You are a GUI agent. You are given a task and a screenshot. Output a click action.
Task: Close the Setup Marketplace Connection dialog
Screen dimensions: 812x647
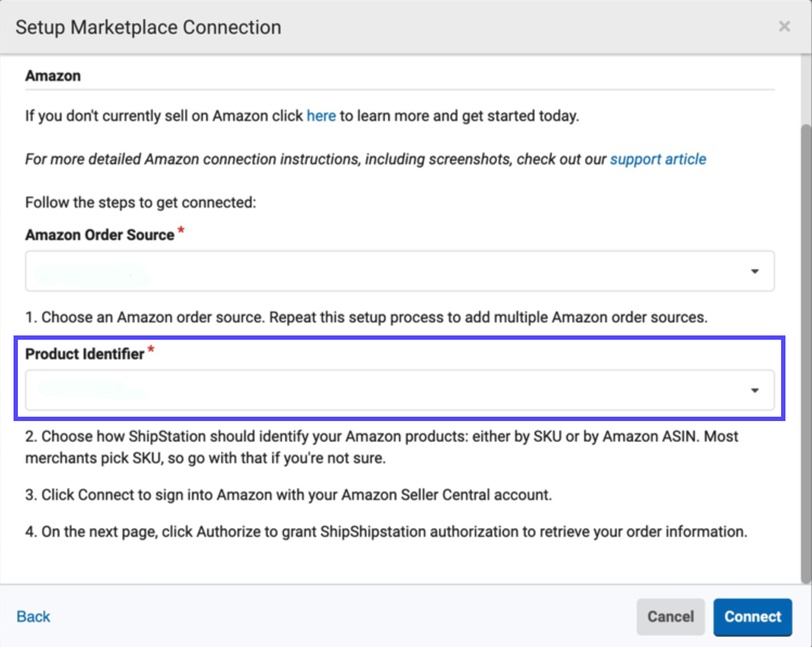[784, 27]
